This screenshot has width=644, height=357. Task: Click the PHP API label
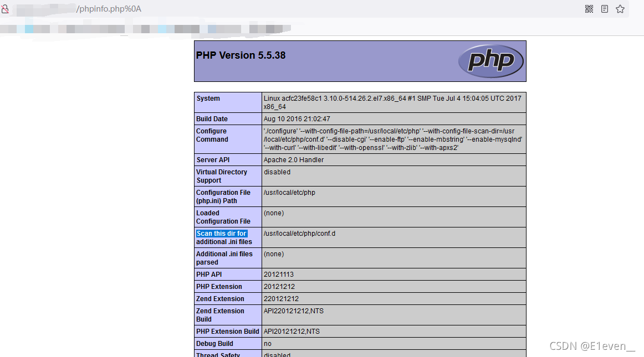click(x=209, y=275)
